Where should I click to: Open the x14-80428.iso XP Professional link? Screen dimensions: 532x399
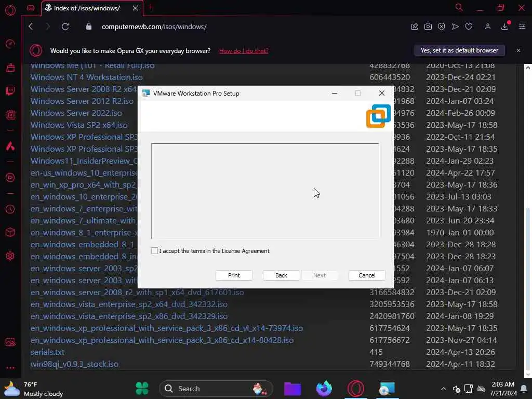[162, 340]
